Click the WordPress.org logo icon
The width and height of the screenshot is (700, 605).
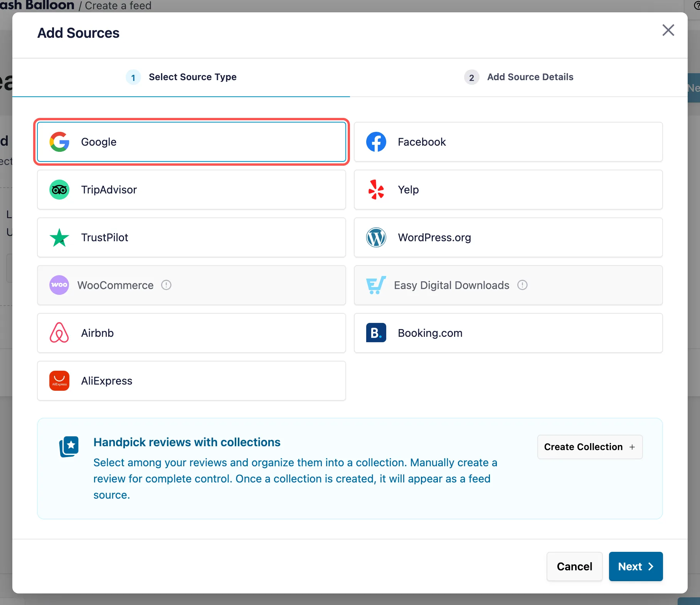point(376,237)
